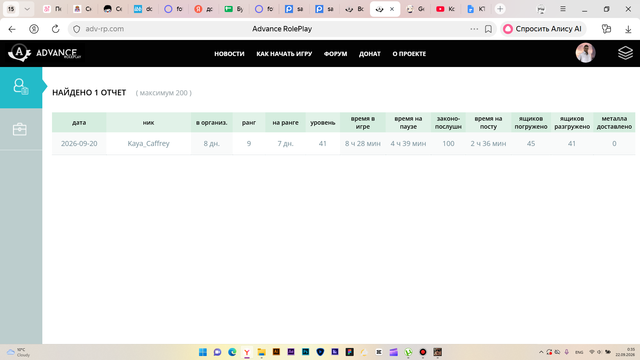Viewport: 640px width, 360px height.
Task: Expand the tab groups dropdown arrow
Action: (x=27, y=9)
